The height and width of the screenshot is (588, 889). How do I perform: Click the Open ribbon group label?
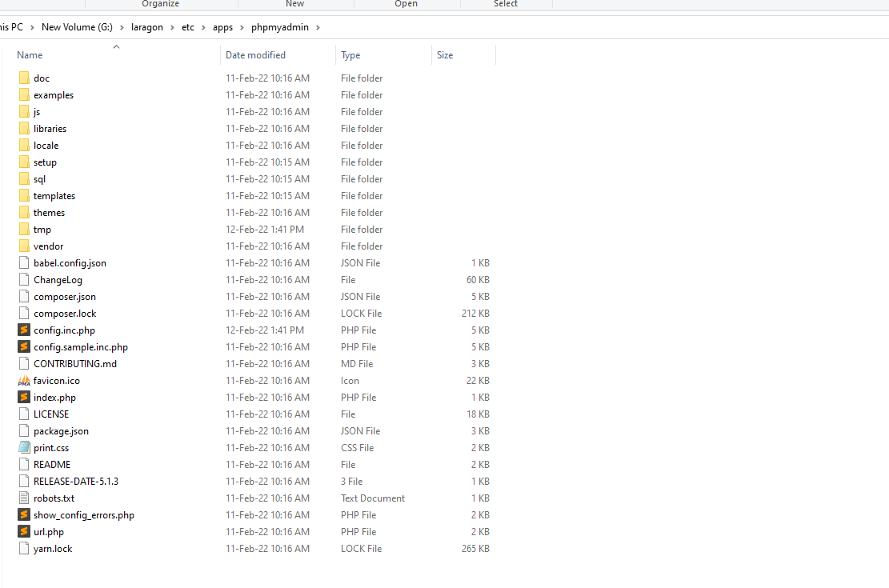pos(406,3)
